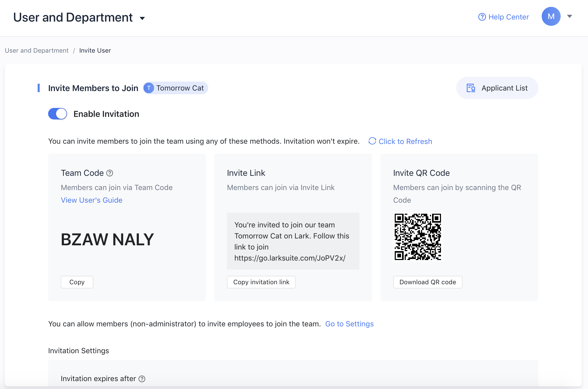Disable the Enable Invitation toggle

58,114
